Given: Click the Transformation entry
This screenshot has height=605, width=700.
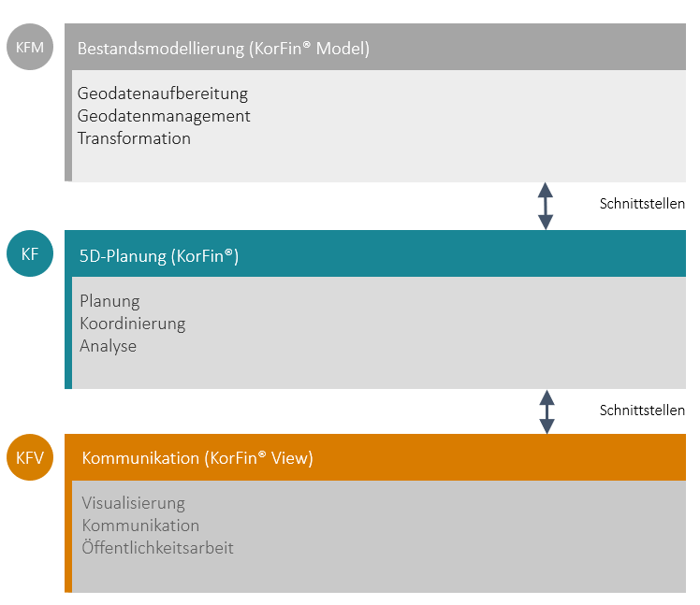Looking at the screenshot, I should tap(134, 138).
